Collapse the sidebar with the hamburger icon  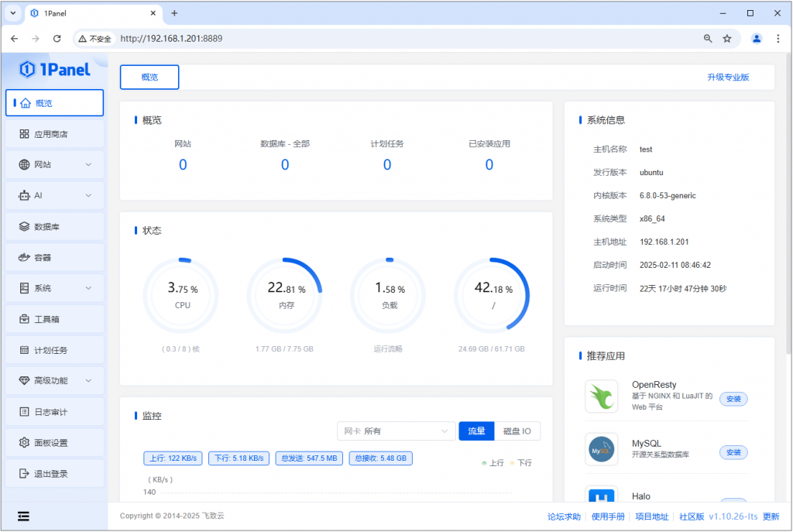coord(22,516)
